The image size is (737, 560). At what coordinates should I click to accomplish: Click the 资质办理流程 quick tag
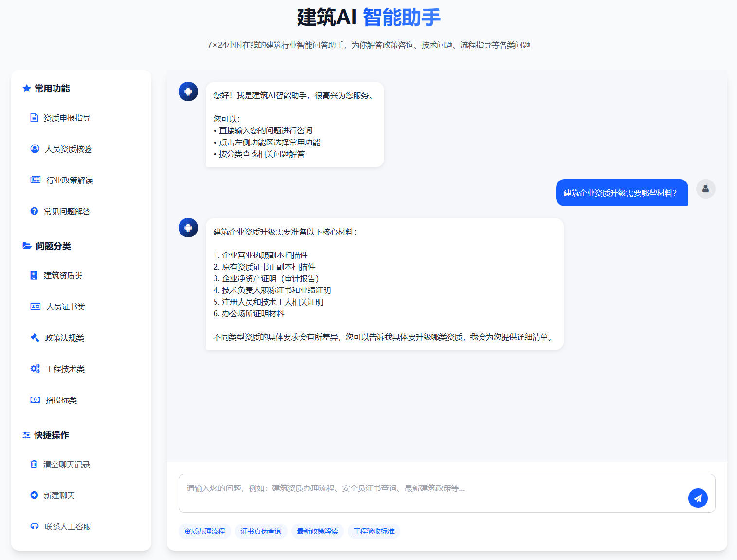(204, 531)
